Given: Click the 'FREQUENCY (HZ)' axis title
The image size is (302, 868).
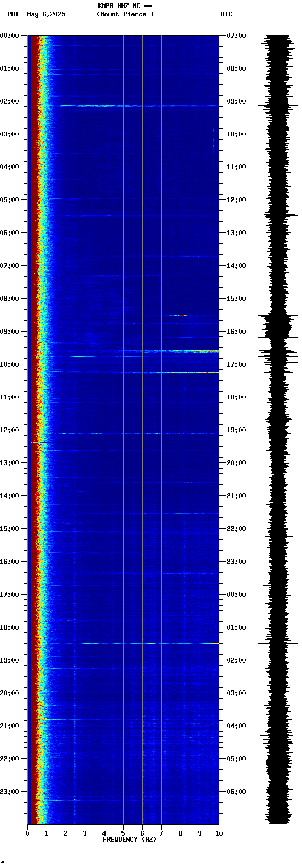Looking at the screenshot, I should (x=130, y=840).
